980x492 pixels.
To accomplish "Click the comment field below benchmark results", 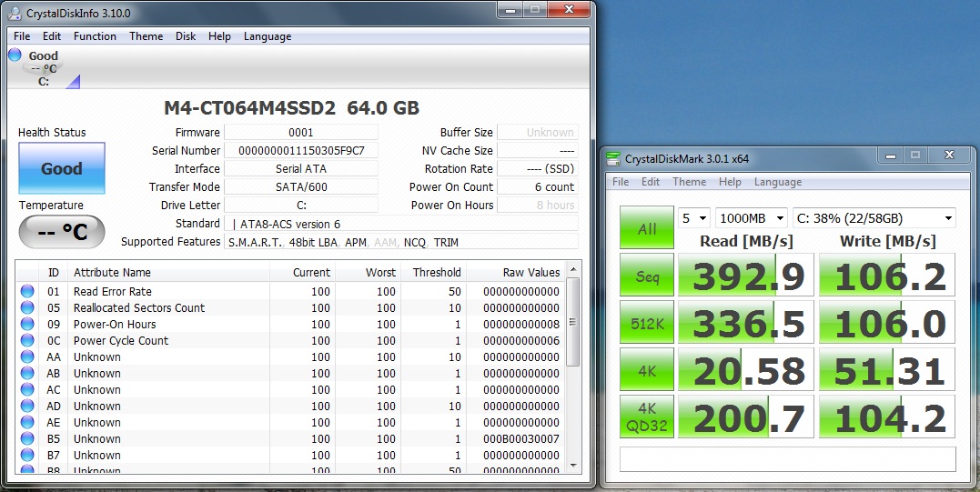I will coord(787,459).
